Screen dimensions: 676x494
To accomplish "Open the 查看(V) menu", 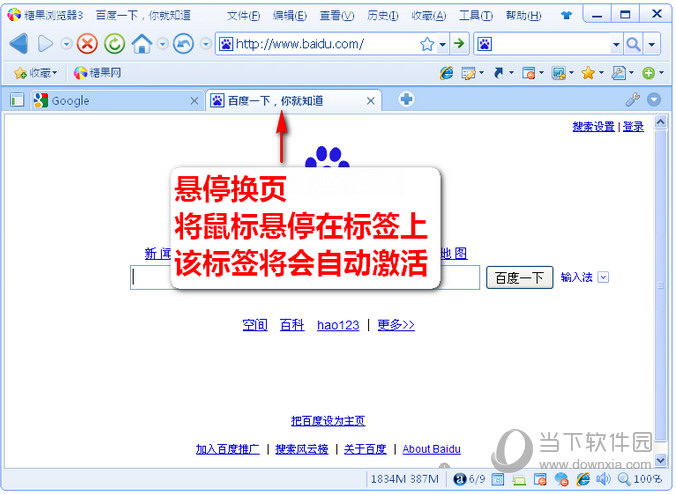I will click(x=337, y=16).
